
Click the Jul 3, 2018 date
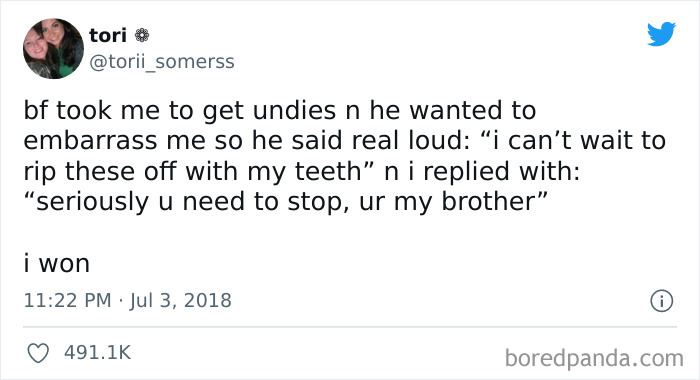pos(181,300)
